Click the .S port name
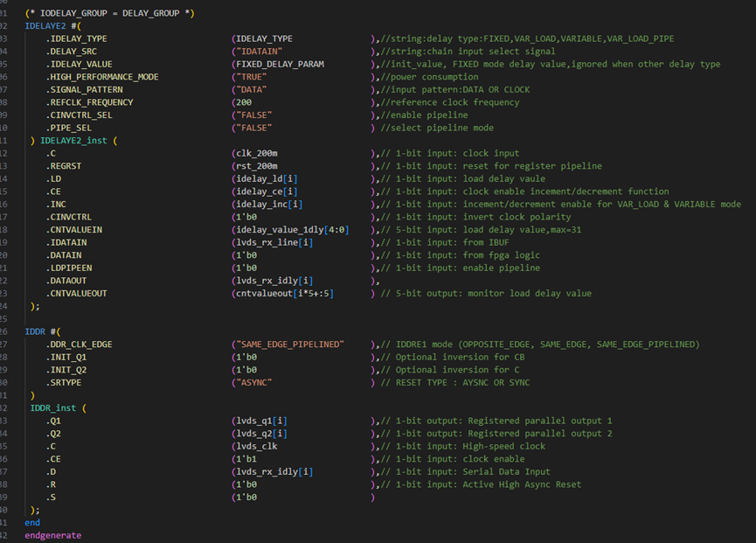The height and width of the screenshot is (543, 756). click(51, 498)
